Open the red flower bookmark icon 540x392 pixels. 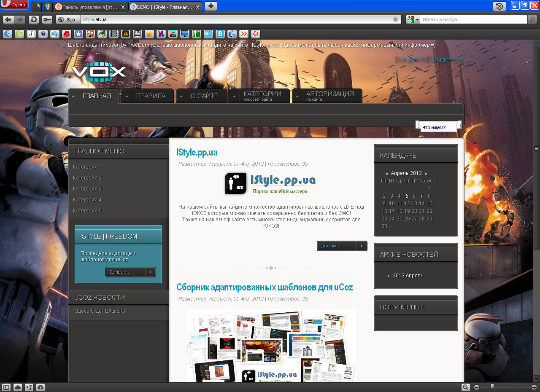coord(256,34)
